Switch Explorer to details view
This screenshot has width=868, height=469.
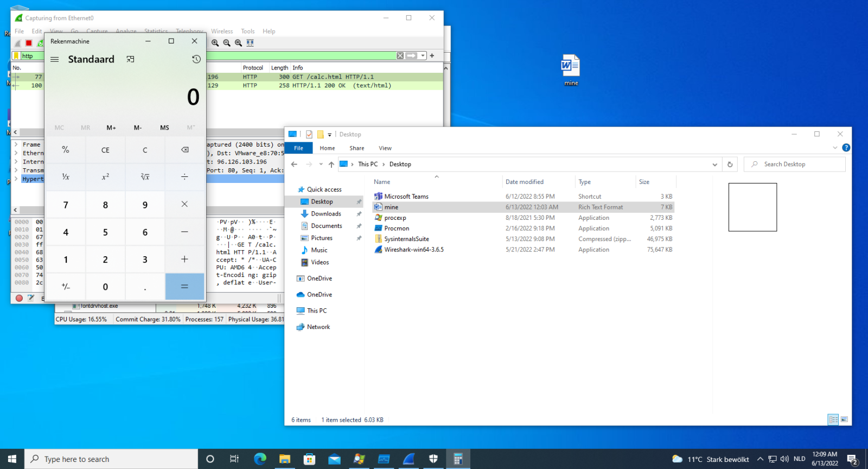tap(833, 420)
